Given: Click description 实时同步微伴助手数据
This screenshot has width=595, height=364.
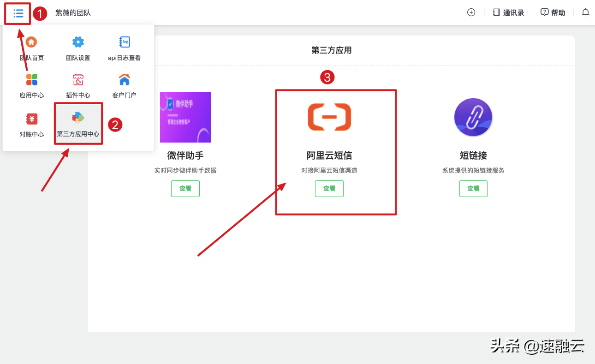Looking at the screenshot, I should click(185, 171).
